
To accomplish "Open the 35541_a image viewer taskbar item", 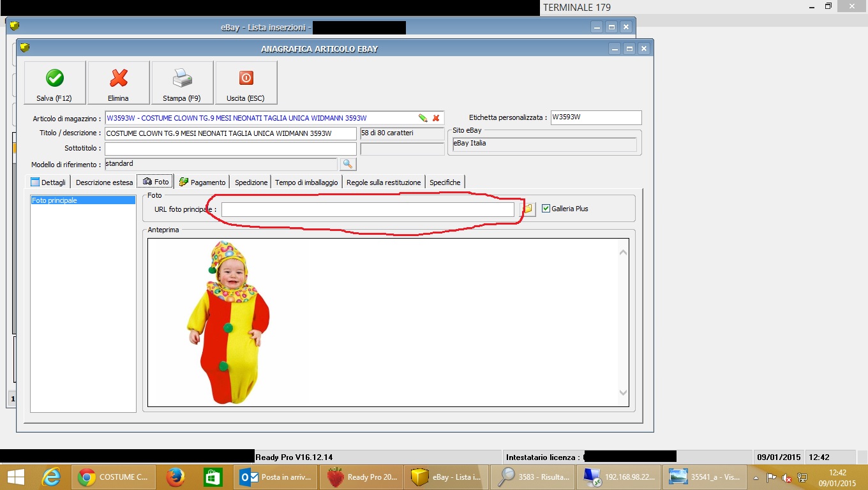I will (x=705, y=477).
